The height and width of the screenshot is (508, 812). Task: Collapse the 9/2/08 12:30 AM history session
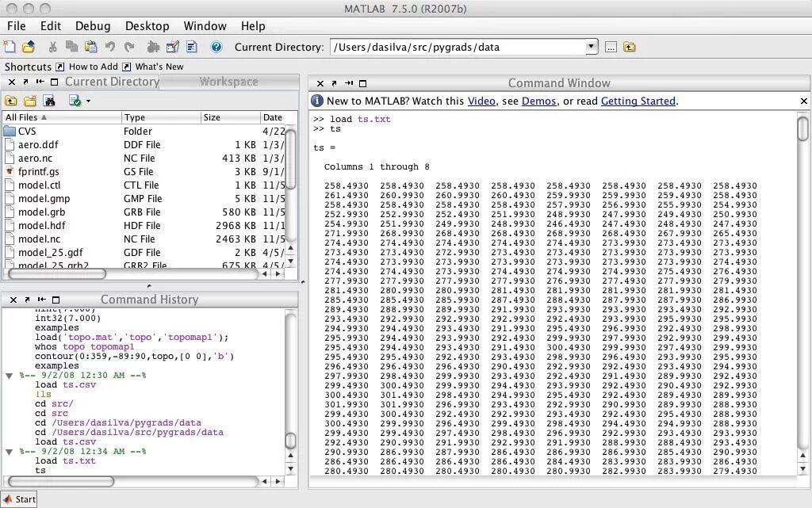[9, 376]
